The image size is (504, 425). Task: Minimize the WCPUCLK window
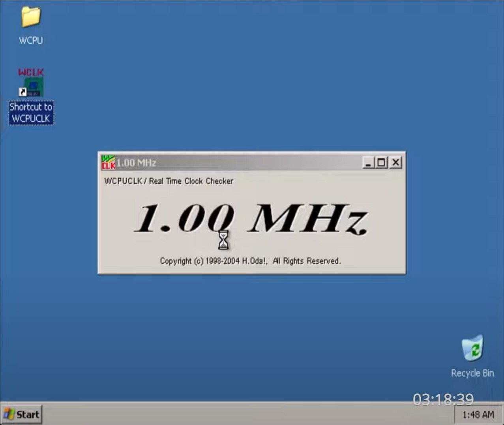(x=368, y=162)
